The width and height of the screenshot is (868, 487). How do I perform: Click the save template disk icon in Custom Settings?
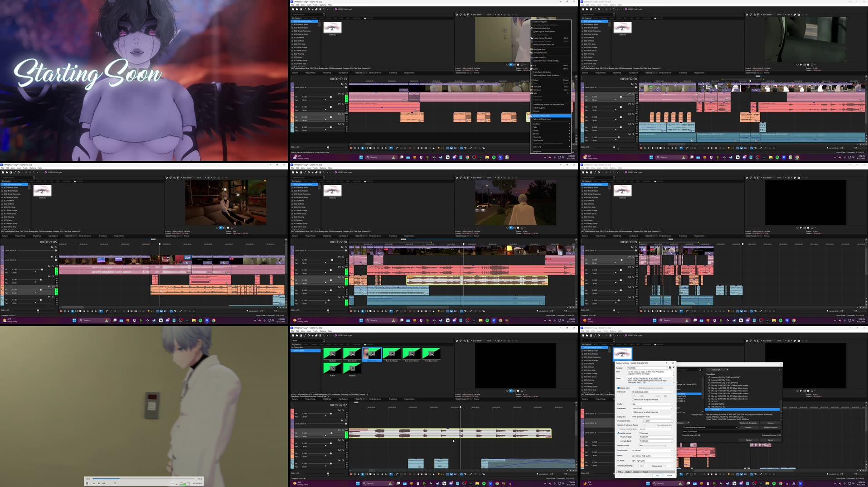670,367
